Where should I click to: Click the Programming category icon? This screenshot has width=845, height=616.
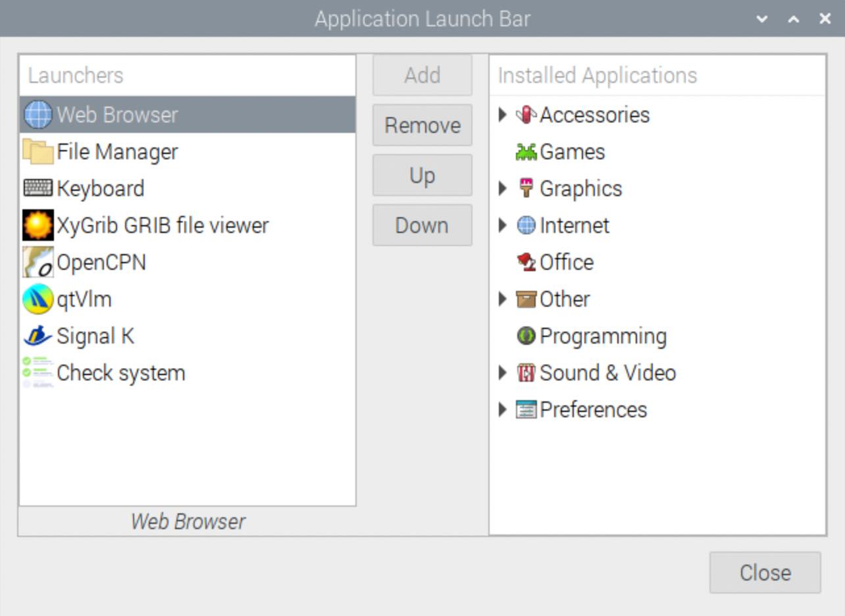[526, 336]
